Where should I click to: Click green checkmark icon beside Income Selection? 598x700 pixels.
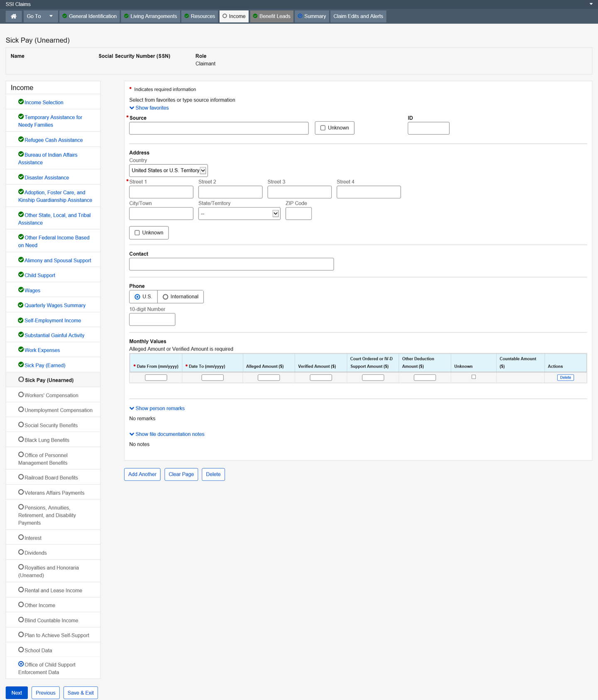pyautogui.click(x=21, y=102)
